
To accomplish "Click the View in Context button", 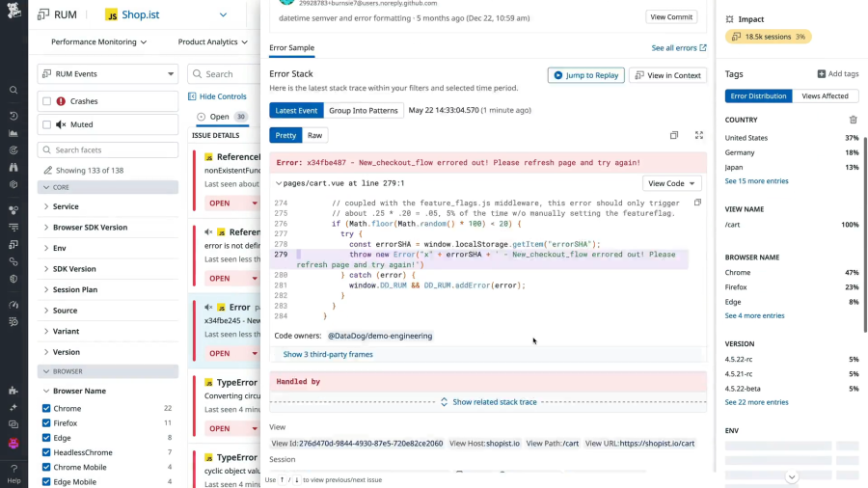I will tap(667, 75).
